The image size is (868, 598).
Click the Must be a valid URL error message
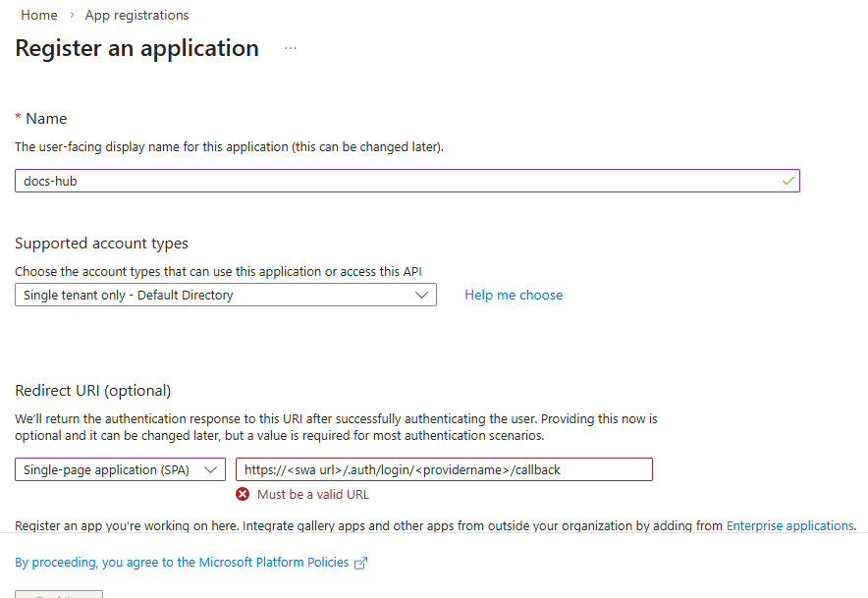click(314, 494)
